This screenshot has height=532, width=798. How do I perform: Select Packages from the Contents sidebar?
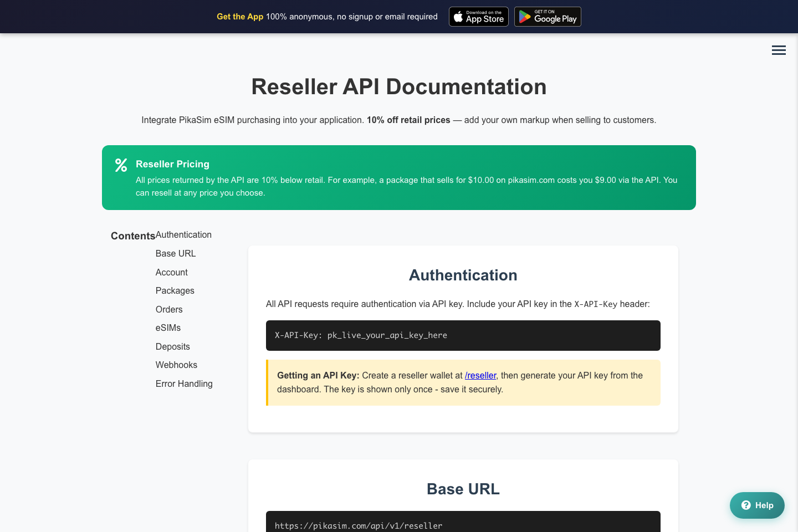click(x=175, y=290)
